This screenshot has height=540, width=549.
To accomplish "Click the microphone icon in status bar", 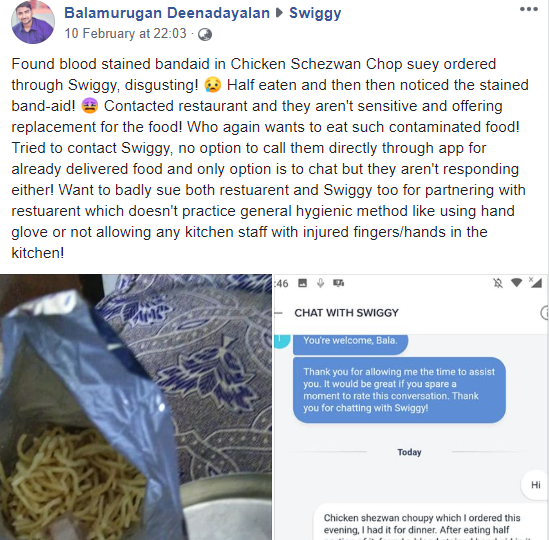I will (x=320, y=283).
